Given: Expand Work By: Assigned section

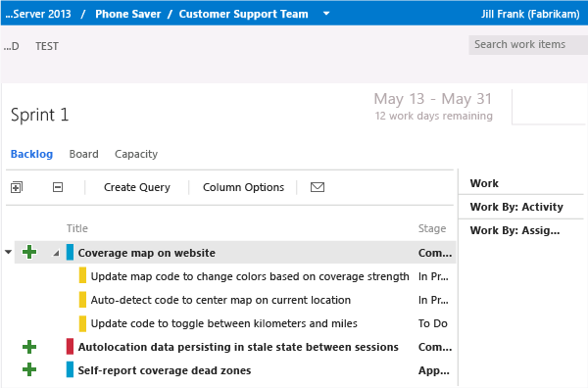Looking at the screenshot, I should point(514,230).
